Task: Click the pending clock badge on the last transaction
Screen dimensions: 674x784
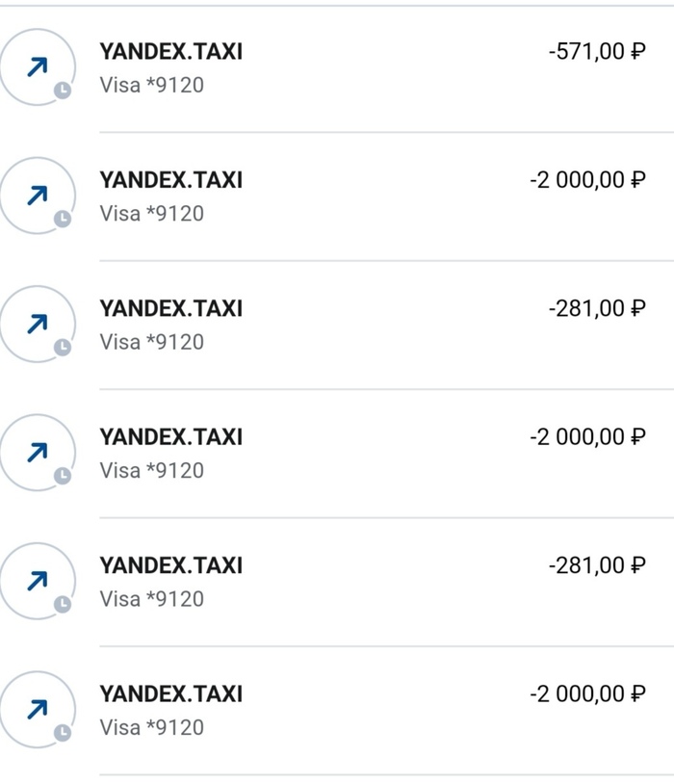Action: (63, 733)
